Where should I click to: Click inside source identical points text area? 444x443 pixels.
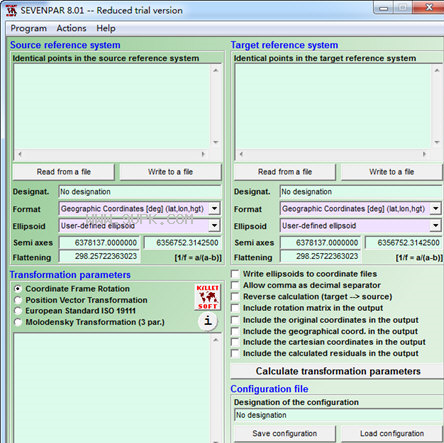(112, 107)
